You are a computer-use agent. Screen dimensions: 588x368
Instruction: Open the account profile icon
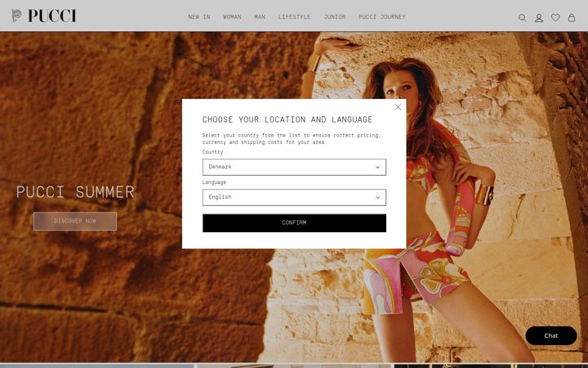coord(539,18)
